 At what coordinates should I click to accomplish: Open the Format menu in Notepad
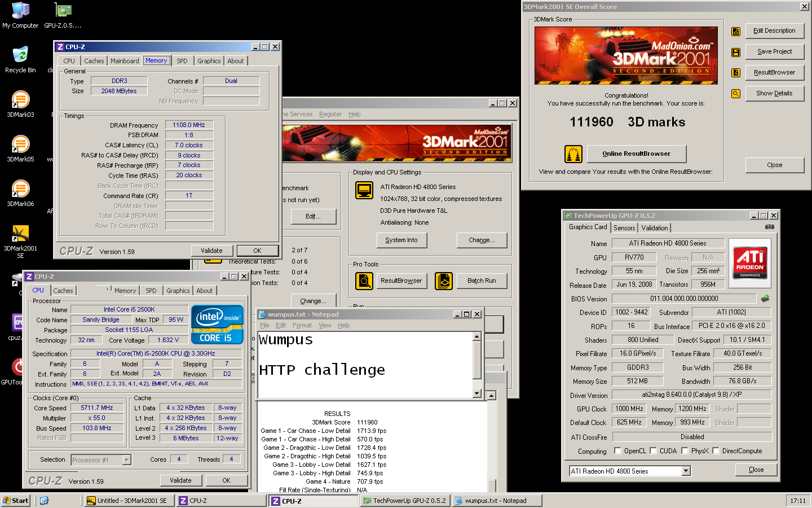[302, 325]
